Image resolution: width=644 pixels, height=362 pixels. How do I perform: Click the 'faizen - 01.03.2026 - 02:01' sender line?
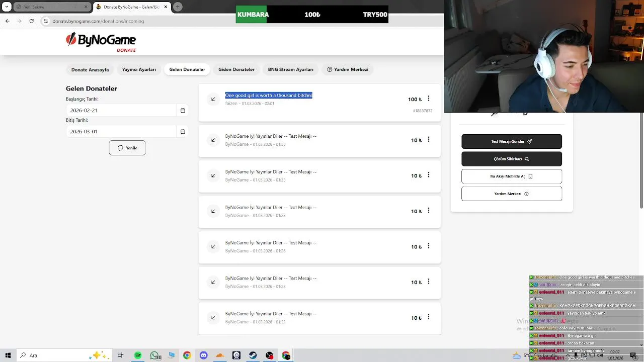pyautogui.click(x=250, y=104)
